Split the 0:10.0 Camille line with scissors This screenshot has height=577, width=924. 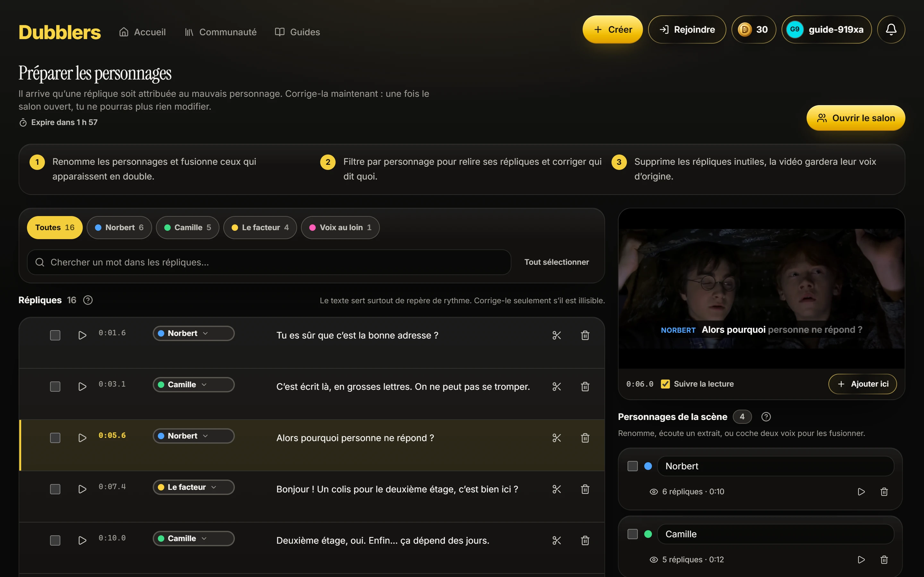556,540
